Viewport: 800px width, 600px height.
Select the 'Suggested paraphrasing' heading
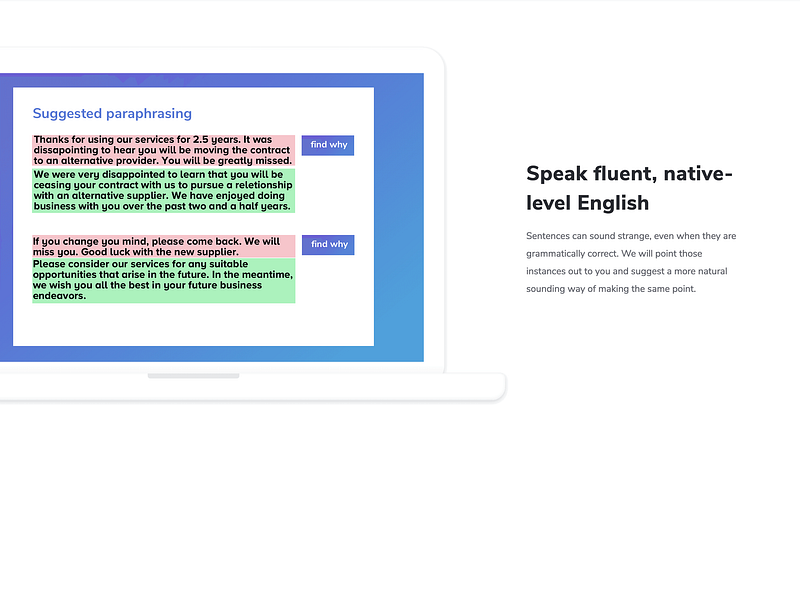tap(112, 113)
